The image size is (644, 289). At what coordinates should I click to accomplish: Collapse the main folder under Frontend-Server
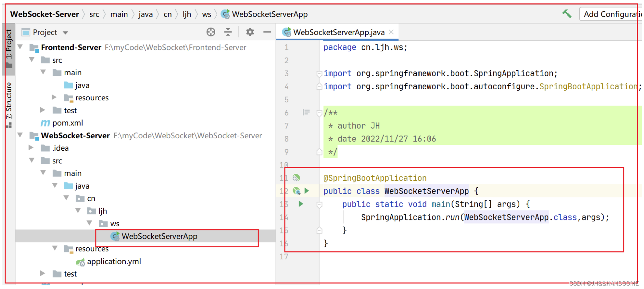point(43,72)
